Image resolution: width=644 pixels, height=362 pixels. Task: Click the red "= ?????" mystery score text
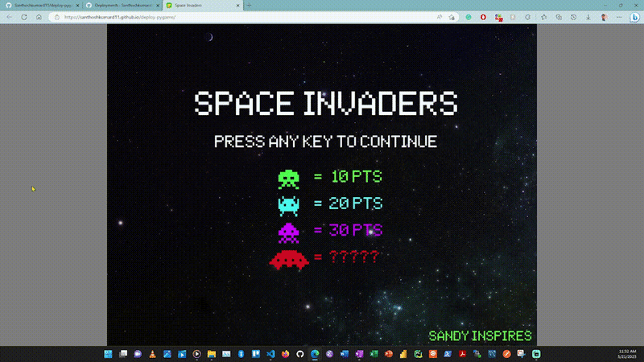point(346,257)
